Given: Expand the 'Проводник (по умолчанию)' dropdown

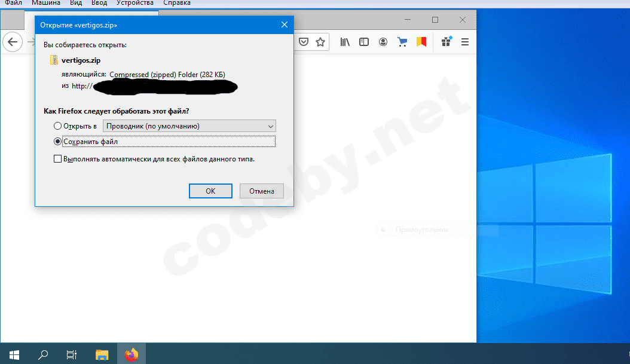Looking at the screenshot, I should coord(189,126).
